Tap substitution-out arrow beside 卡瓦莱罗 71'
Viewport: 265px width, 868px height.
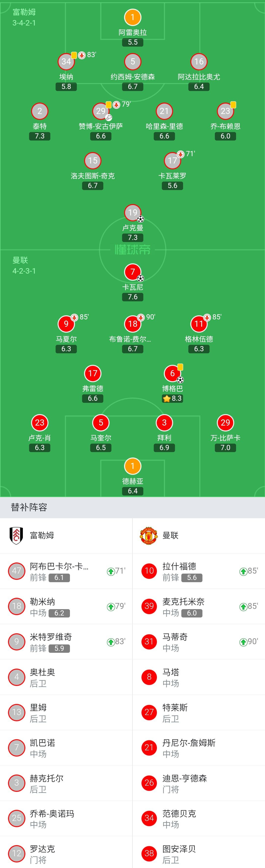point(181,154)
